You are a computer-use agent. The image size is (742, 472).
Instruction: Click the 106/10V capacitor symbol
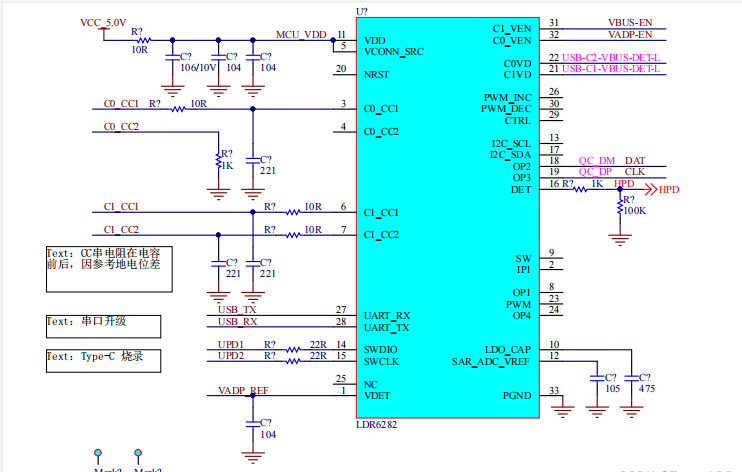pyautogui.click(x=173, y=57)
